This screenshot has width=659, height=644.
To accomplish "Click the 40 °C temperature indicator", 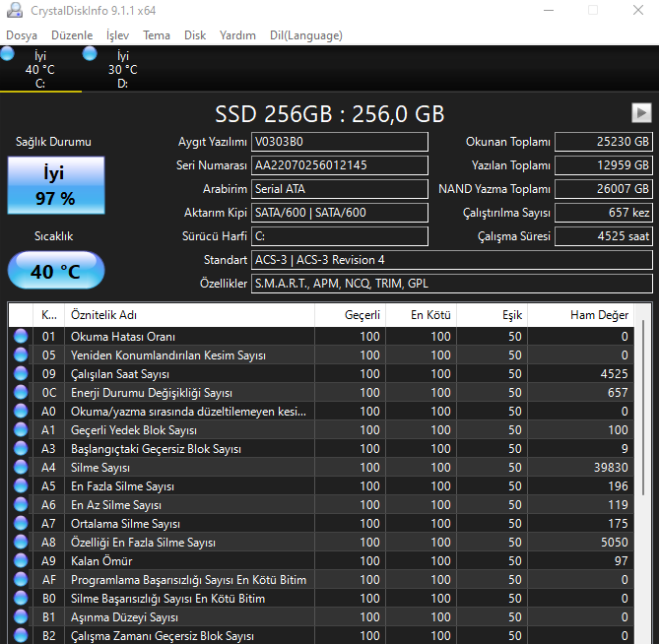I will coord(56,271).
